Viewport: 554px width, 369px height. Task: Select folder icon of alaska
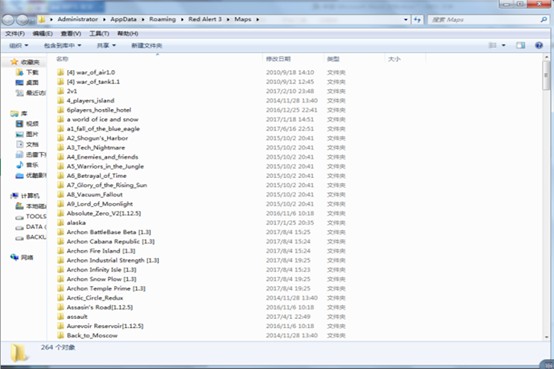pos(61,223)
